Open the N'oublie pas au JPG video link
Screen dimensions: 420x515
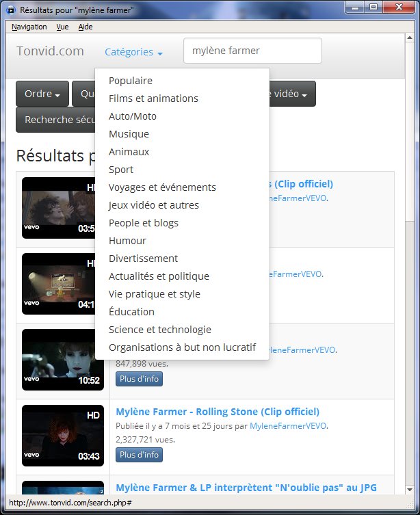246,488
